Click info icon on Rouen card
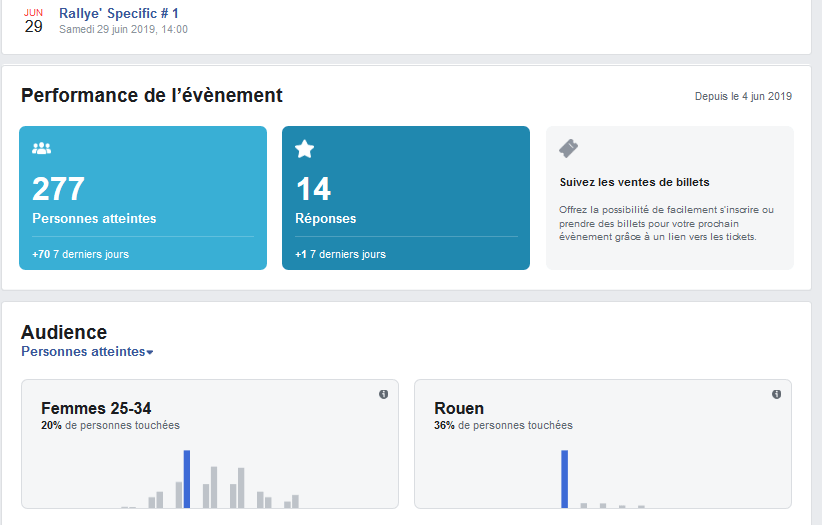This screenshot has width=822, height=525. click(776, 395)
